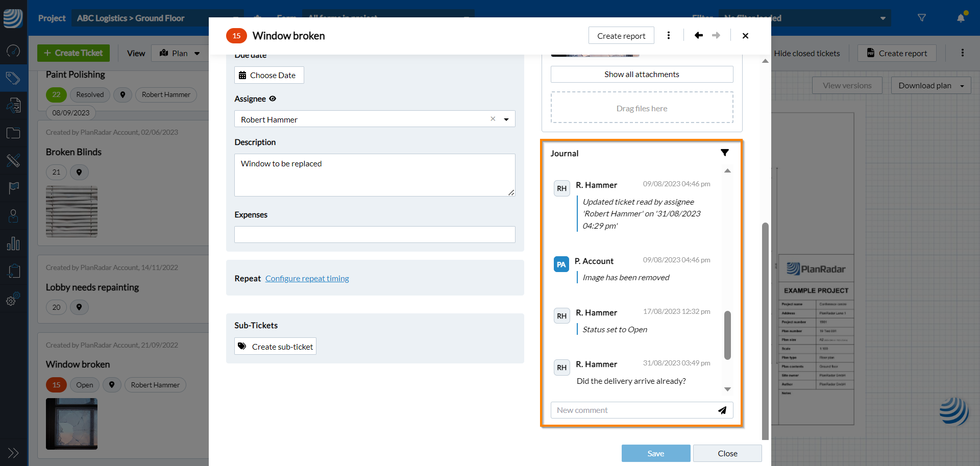Open the statistics bar chart sidebar icon
This screenshot has height=466, width=980.
pos(13,243)
